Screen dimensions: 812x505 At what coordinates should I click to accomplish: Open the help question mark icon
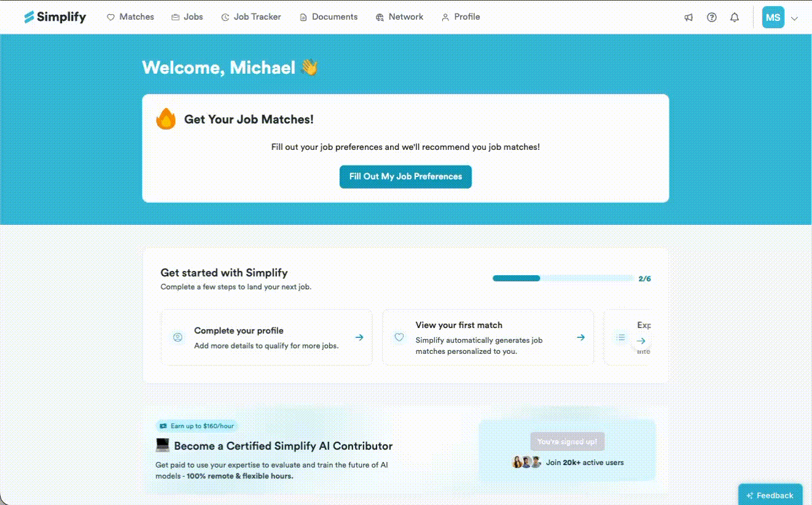point(712,18)
